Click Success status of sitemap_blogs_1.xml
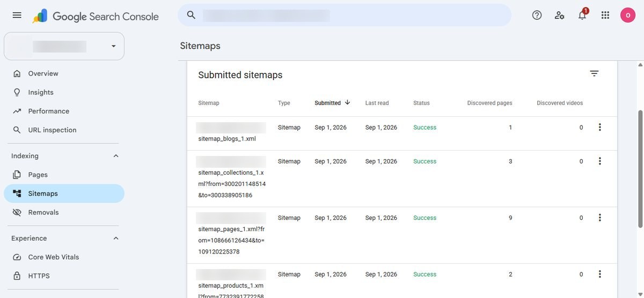The image size is (644, 298). pyautogui.click(x=425, y=128)
